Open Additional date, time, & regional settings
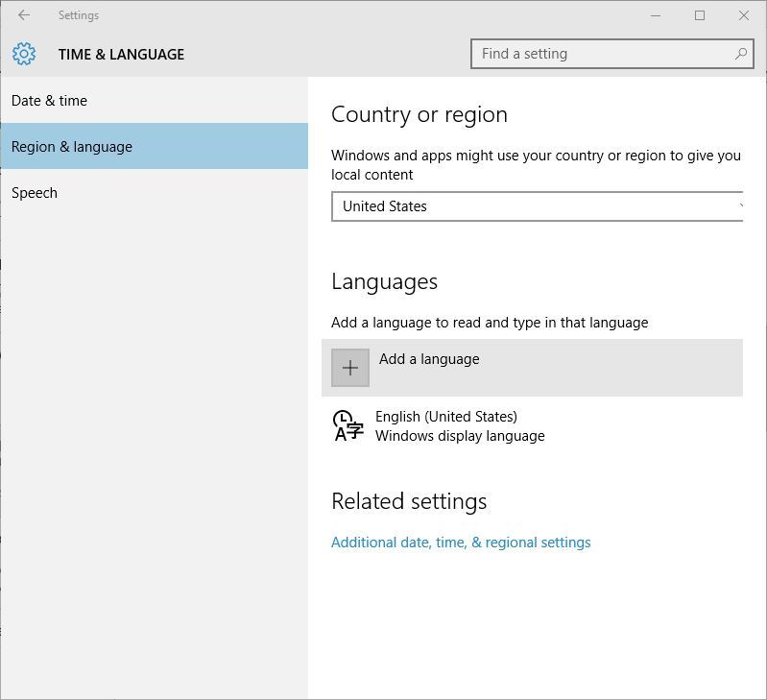The width and height of the screenshot is (767, 700). pyautogui.click(x=461, y=543)
